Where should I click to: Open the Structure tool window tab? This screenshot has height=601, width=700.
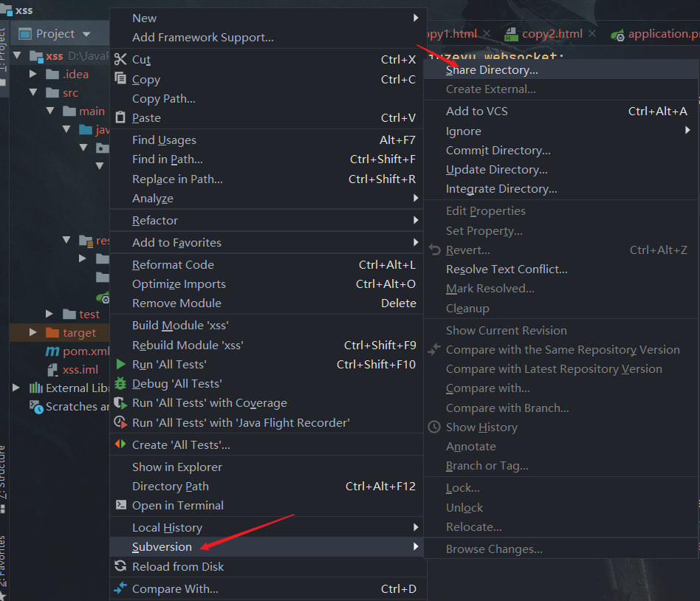coord(3,478)
